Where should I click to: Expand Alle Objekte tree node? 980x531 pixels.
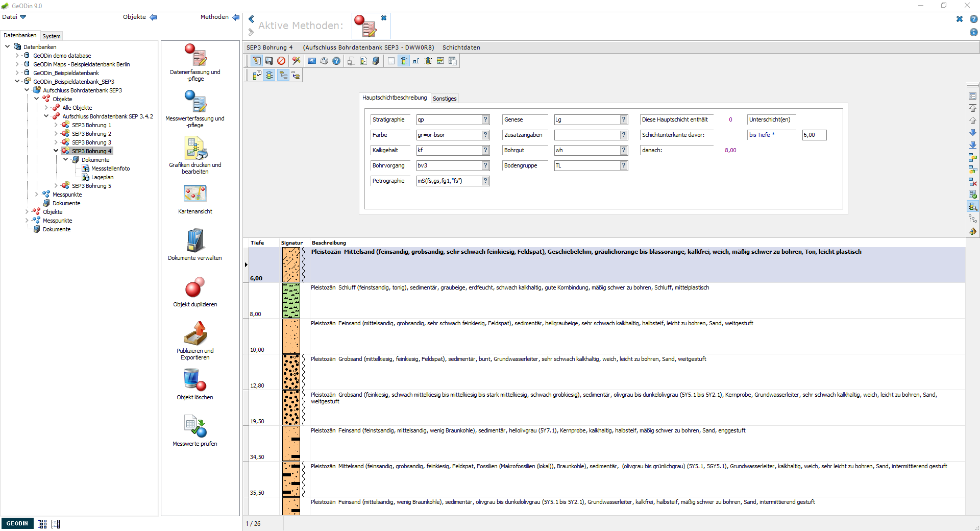46,108
